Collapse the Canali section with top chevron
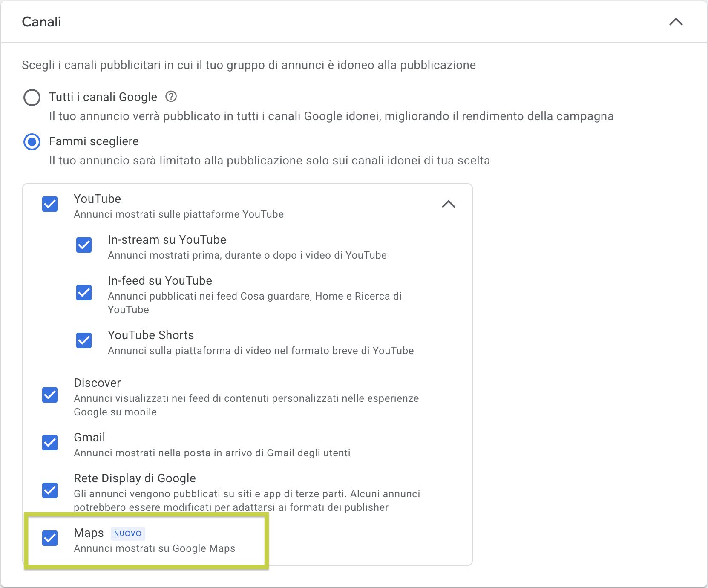Viewport: 708px width, 588px height. (x=676, y=22)
